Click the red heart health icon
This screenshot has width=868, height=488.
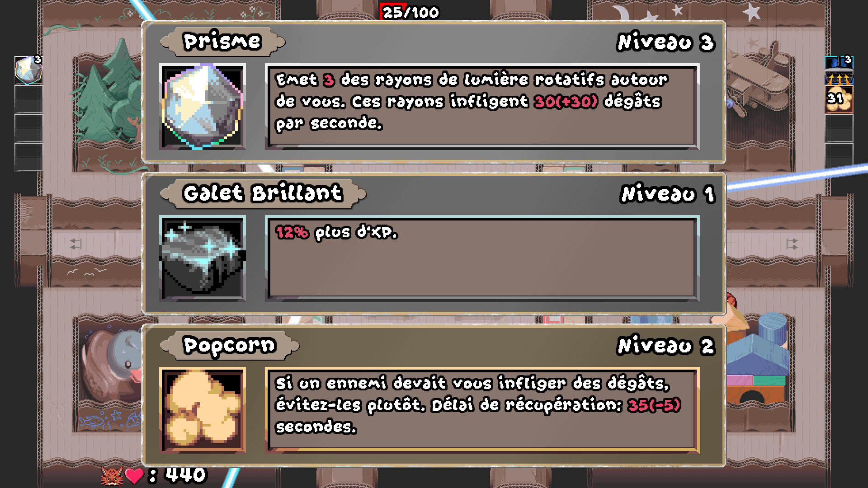point(134,476)
